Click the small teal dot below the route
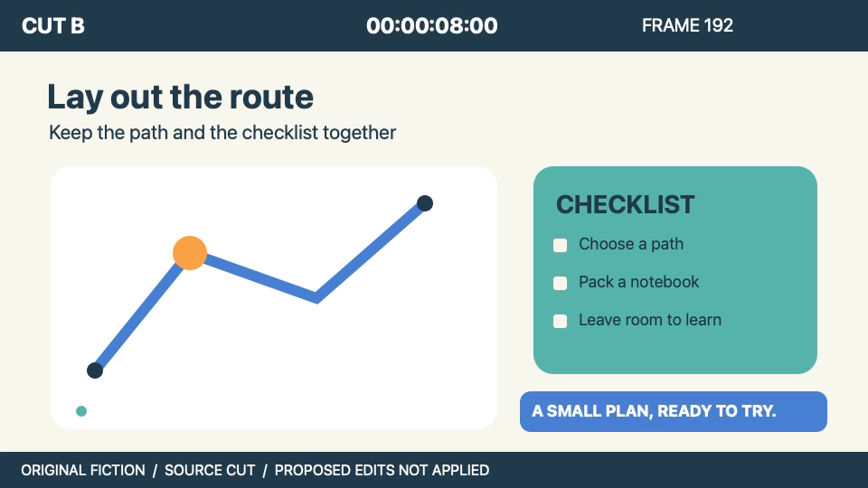This screenshot has width=868, height=488. pos(80,411)
